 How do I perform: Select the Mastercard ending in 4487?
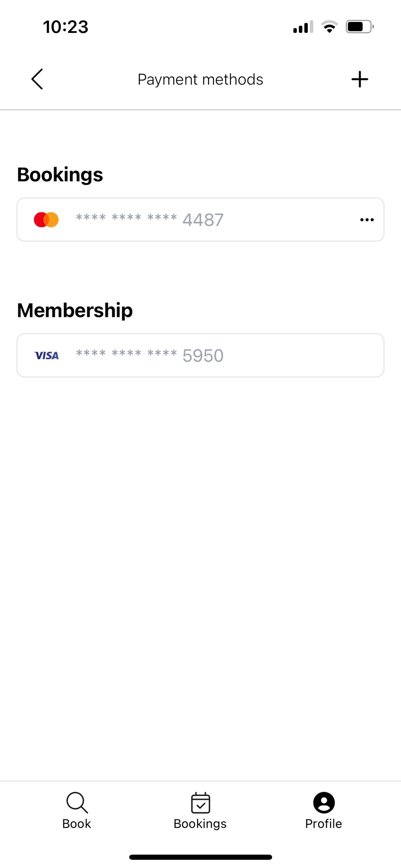coord(200,220)
